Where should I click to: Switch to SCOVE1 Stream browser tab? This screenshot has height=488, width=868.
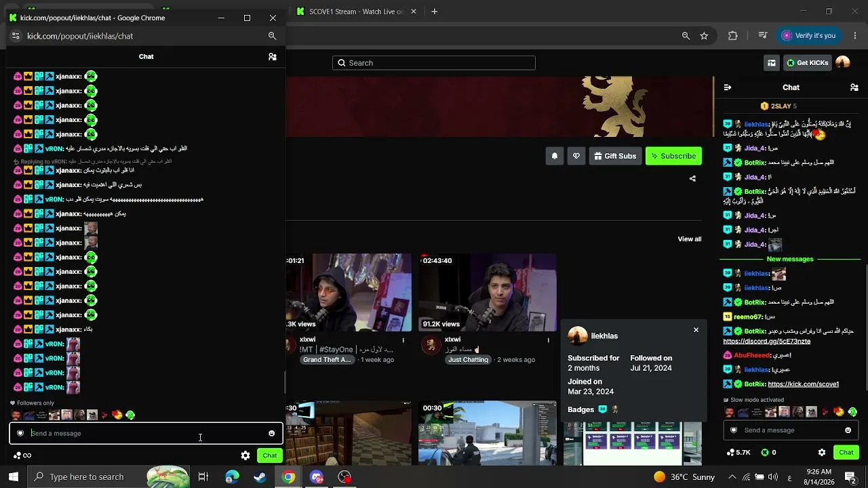click(x=356, y=12)
